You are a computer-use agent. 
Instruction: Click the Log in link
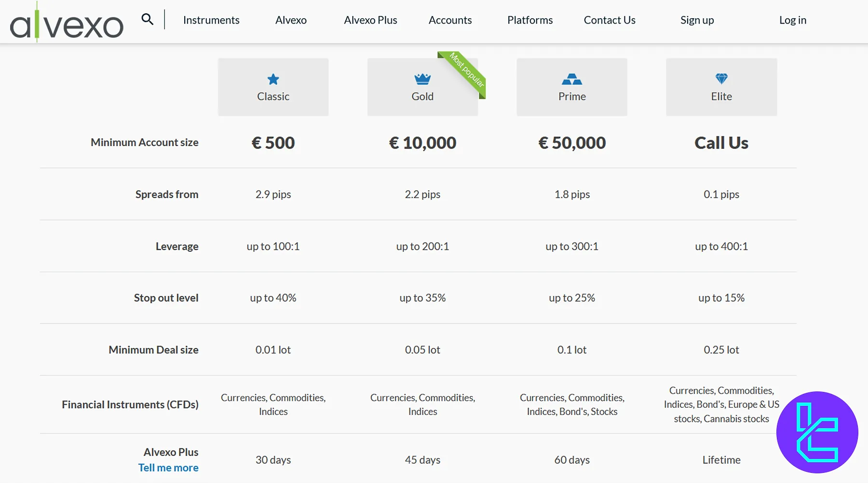(x=793, y=20)
